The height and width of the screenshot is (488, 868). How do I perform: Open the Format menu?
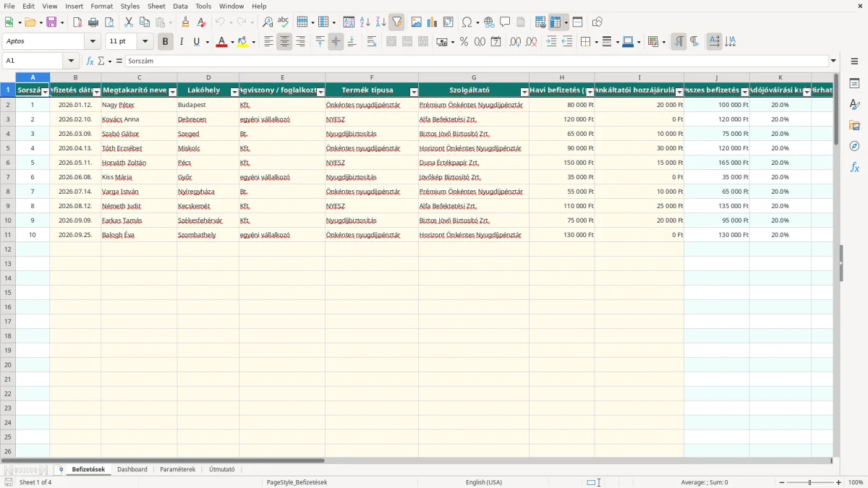pos(102,6)
